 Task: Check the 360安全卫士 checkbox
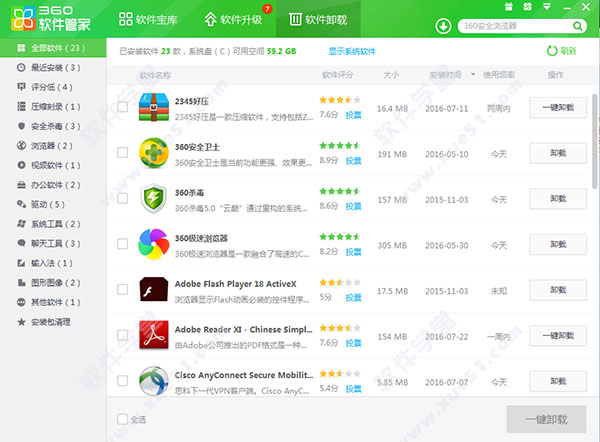click(122, 152)
